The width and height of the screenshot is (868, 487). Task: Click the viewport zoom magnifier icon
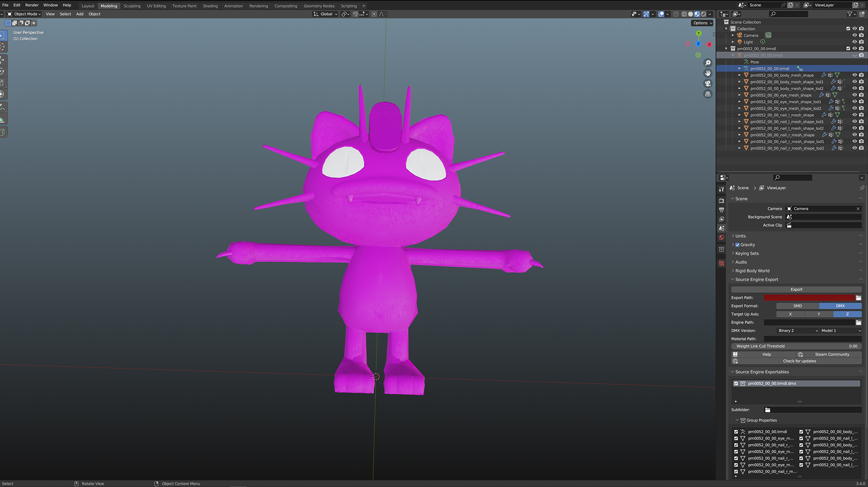tap(708, 63)
